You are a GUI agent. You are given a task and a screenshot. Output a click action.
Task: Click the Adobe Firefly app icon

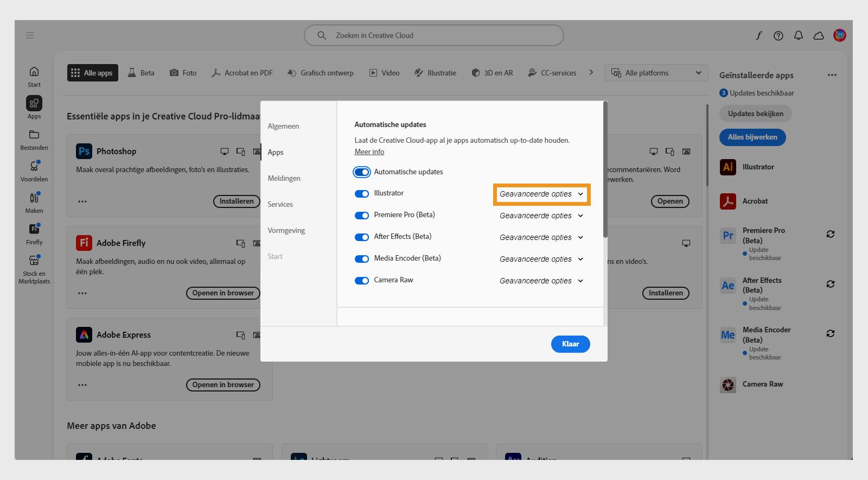coord(84,243)
